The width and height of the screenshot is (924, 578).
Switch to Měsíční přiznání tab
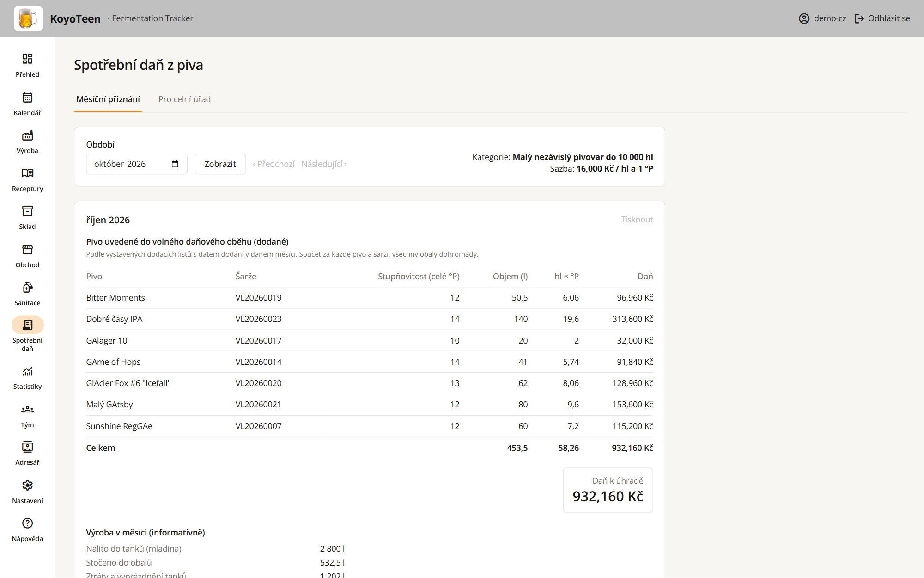pyautogui.click(x=108, y=99)
